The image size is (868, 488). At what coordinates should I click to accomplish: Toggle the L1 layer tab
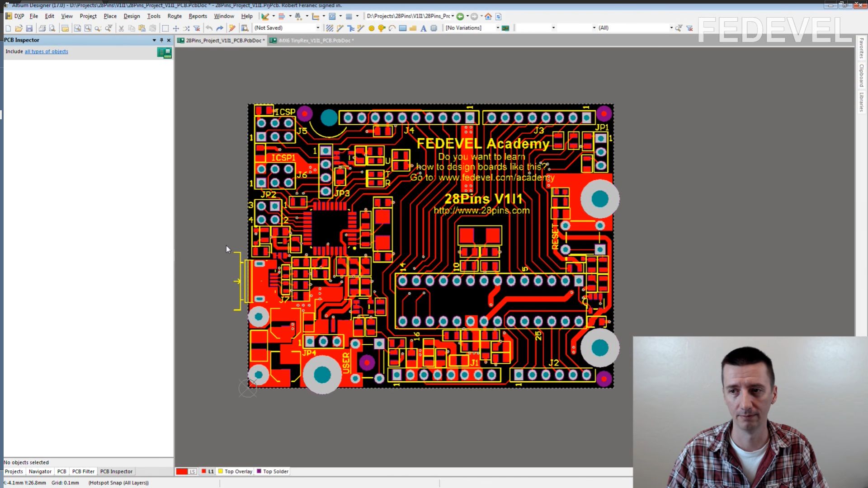[208, 471]
